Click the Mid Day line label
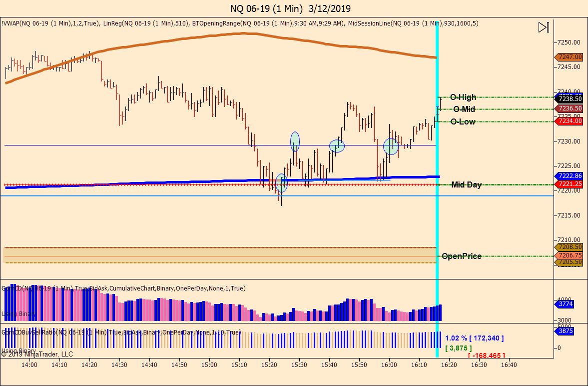588x386 pixels. [x=466, y=184]
